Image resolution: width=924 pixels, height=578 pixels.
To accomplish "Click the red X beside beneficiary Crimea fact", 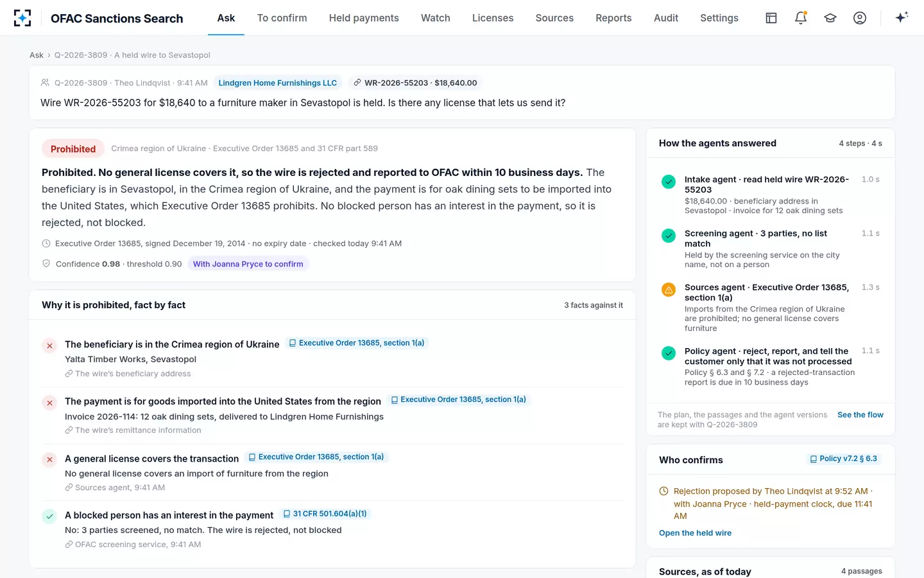I will point(49,346).
